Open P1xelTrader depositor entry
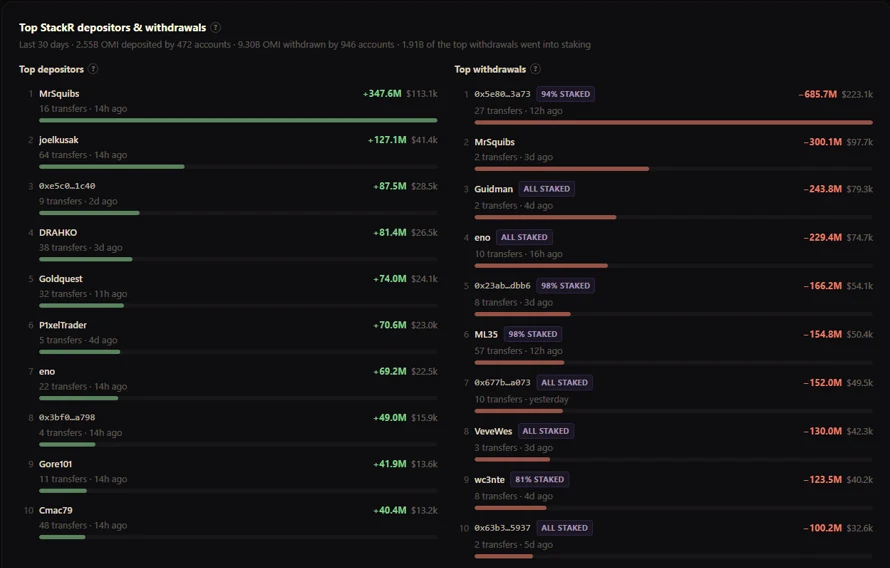The width and height of the screenshot is (890, 568). click(62, 325)
